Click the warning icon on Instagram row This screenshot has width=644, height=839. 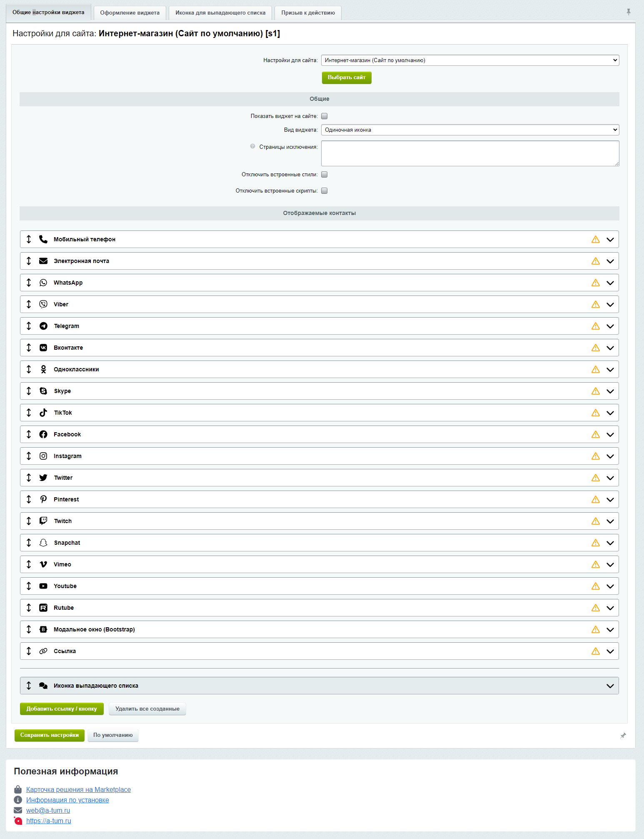pos(596,456)
